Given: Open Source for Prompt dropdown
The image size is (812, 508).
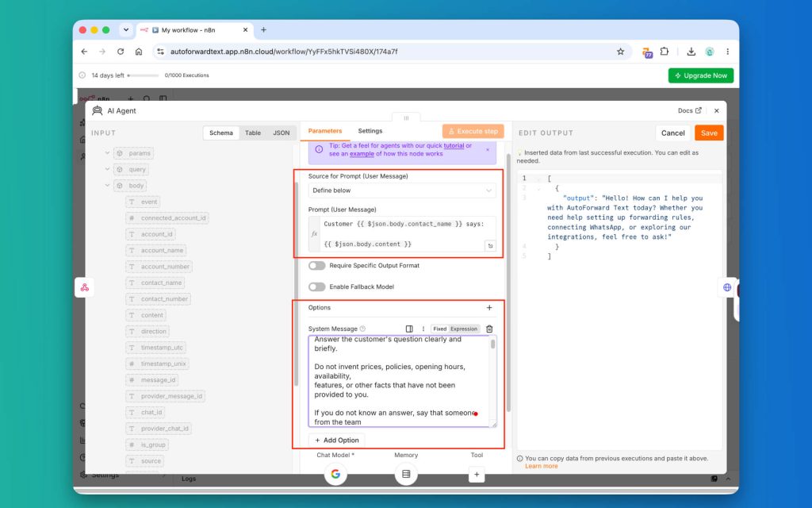Looking at the screenshot, I should [402, 190].
